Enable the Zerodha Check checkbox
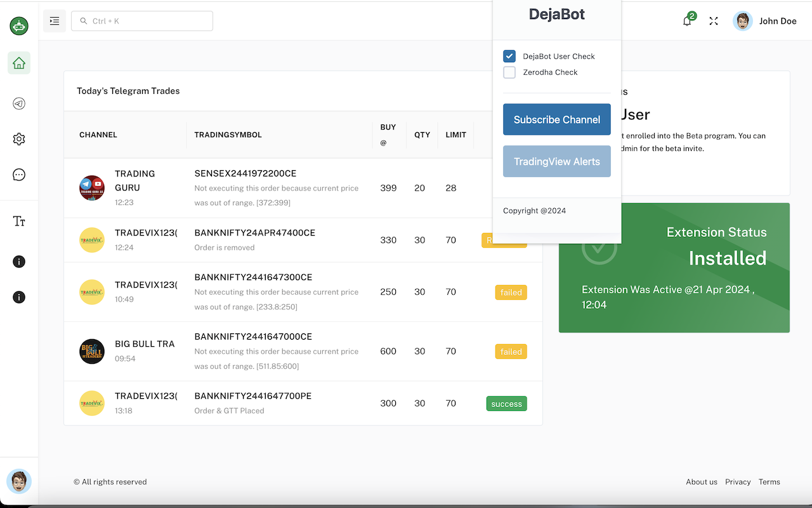The width and height of the screenshot is (812, 508). 509,72
